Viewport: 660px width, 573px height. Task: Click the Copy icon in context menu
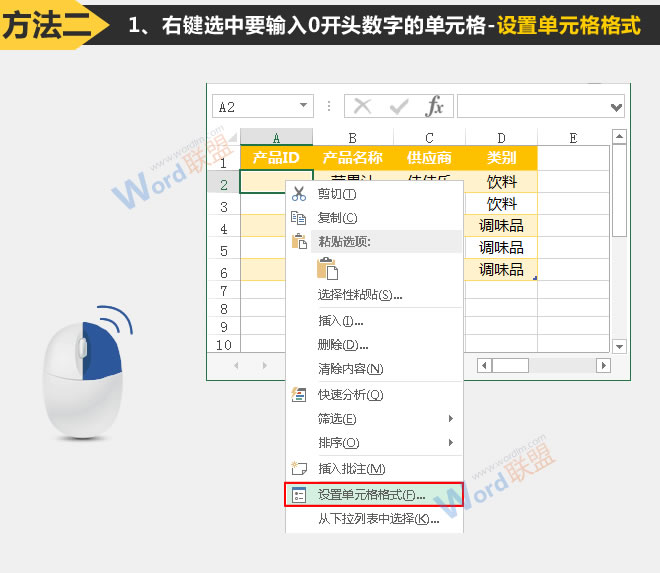298,218
